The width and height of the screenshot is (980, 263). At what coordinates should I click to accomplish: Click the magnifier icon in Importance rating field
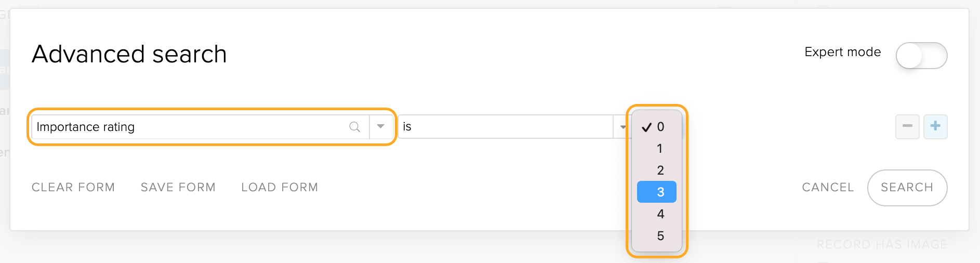click(x=354, y=127)
